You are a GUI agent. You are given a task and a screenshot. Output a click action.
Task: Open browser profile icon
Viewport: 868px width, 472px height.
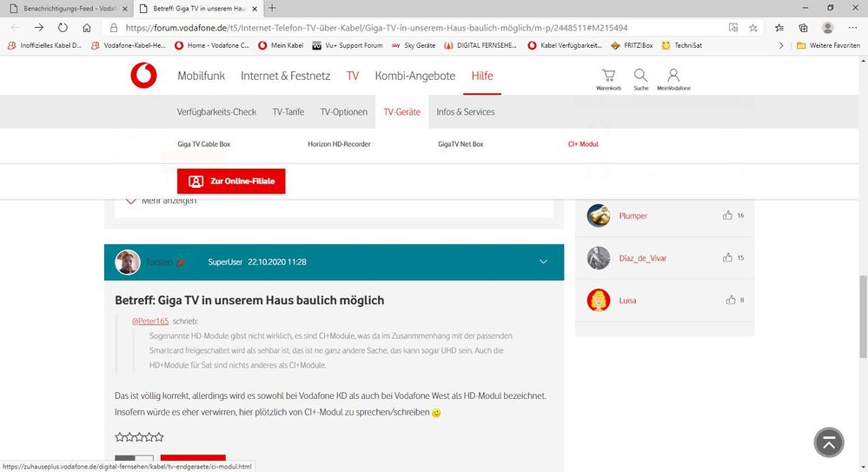point(827,28)
